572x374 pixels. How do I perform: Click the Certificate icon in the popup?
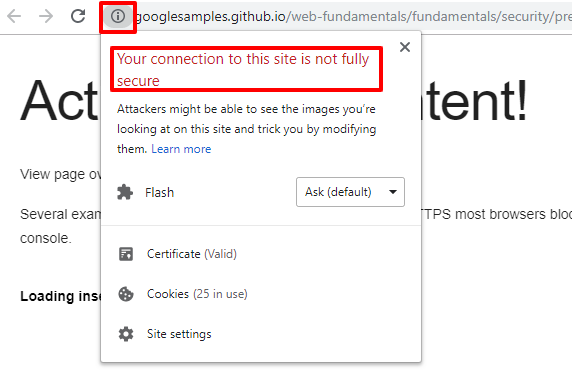coord(126,254)
